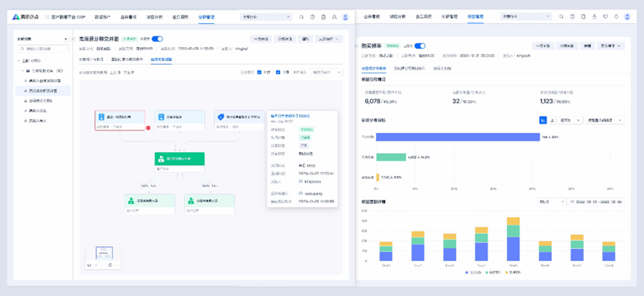Click the blue legend swatch under stacked chart
This screenshot has height=296, width=644.
[468, 273]
